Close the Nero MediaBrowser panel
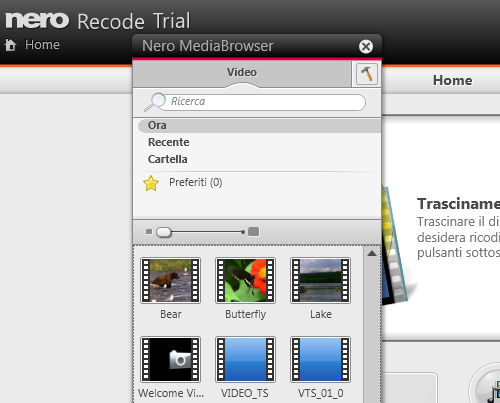 (366, 46)
